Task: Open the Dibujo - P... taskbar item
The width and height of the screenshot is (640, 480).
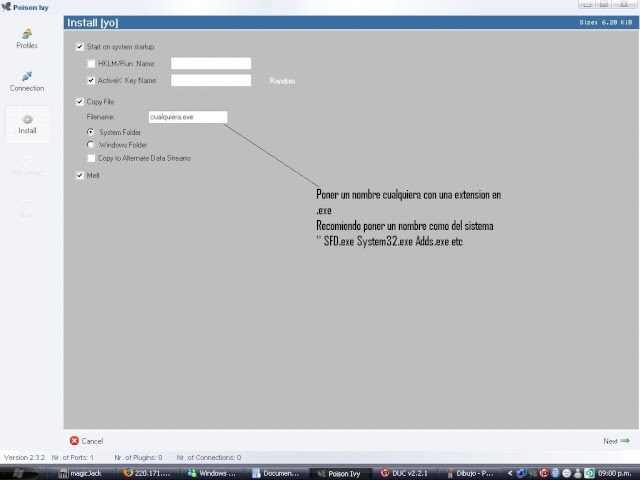Action: tap(470, 473)
